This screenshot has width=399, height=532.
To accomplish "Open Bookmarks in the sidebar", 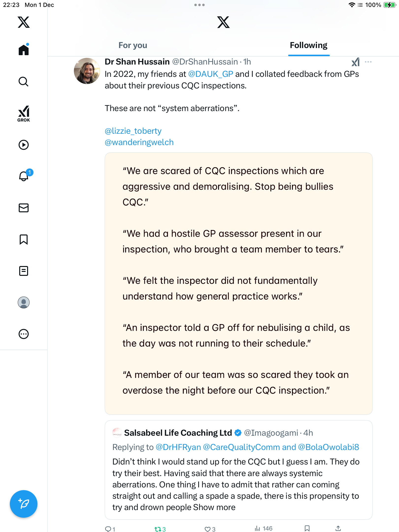I will (x=24, y=239).
